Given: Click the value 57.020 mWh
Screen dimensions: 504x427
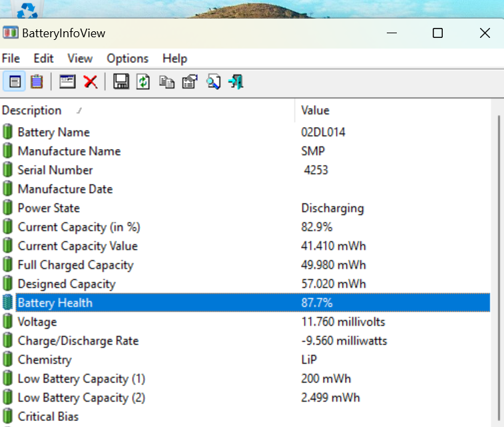Looking at the screenshot, I should [x=334, y=284].
